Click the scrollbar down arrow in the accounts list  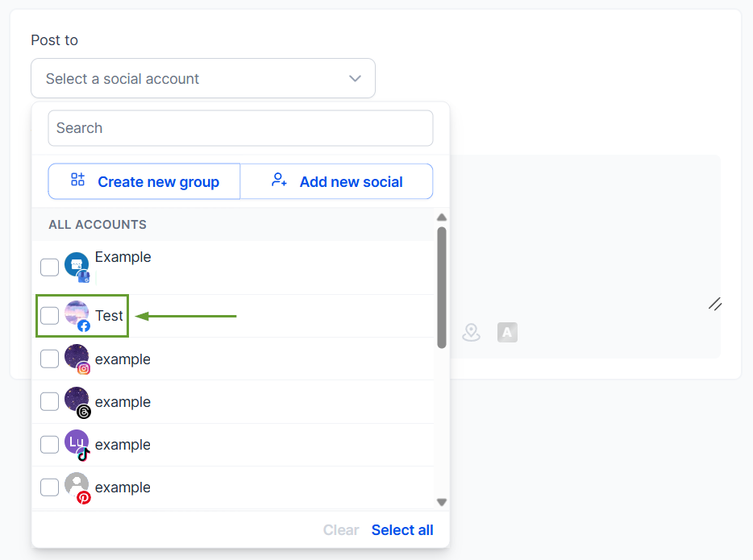(442, 502)
